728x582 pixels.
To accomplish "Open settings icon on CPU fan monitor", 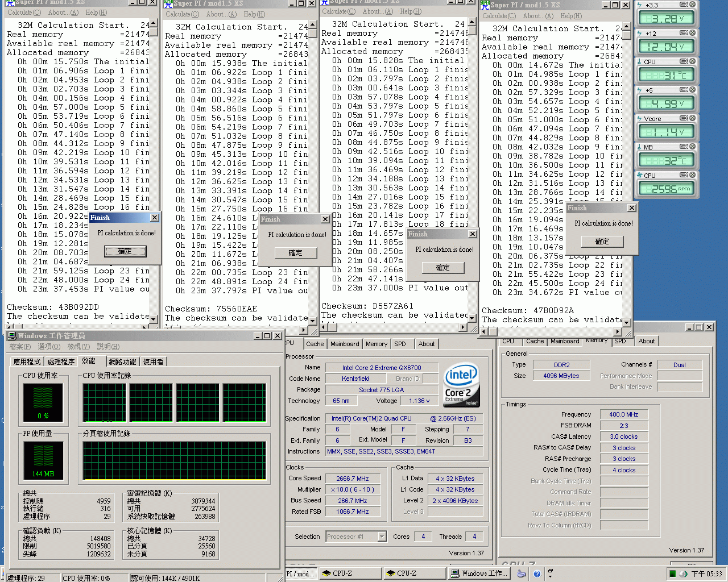I will (684, 175).
